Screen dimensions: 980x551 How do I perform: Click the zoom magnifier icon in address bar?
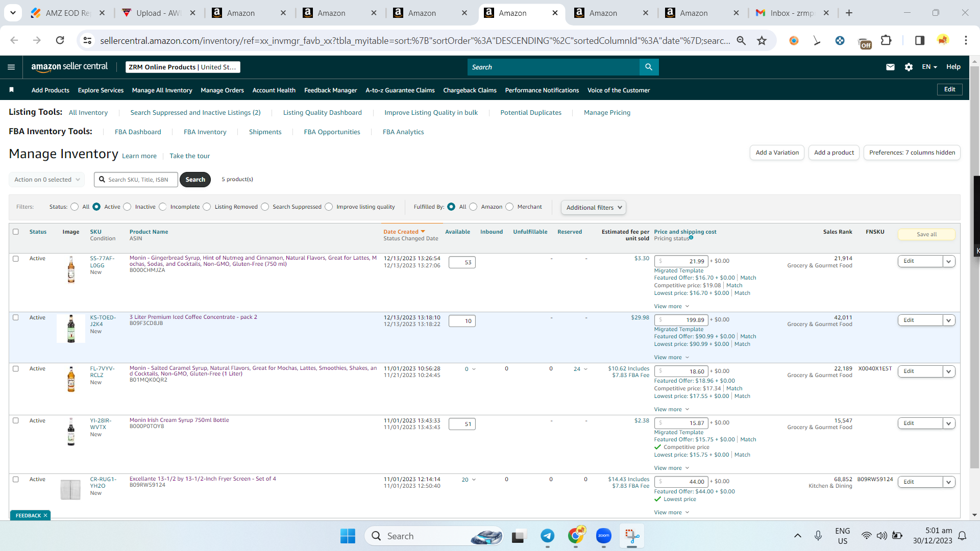[x=741, y=40]
